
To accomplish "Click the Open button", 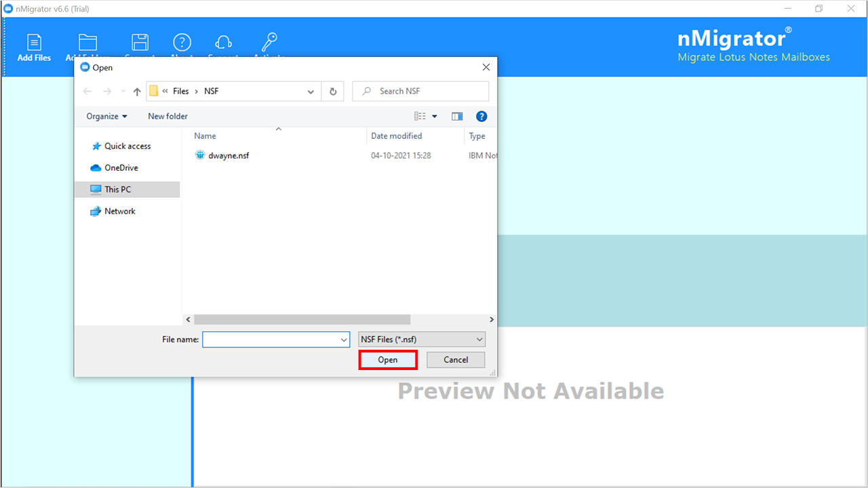I will click(x=388, y=360).
